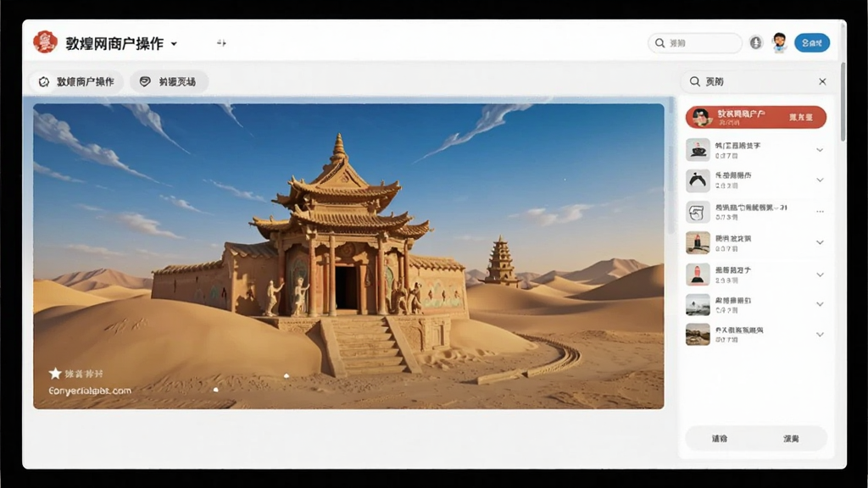Click the vertical scrollbar at the right window edge

[x=843, y=103]
